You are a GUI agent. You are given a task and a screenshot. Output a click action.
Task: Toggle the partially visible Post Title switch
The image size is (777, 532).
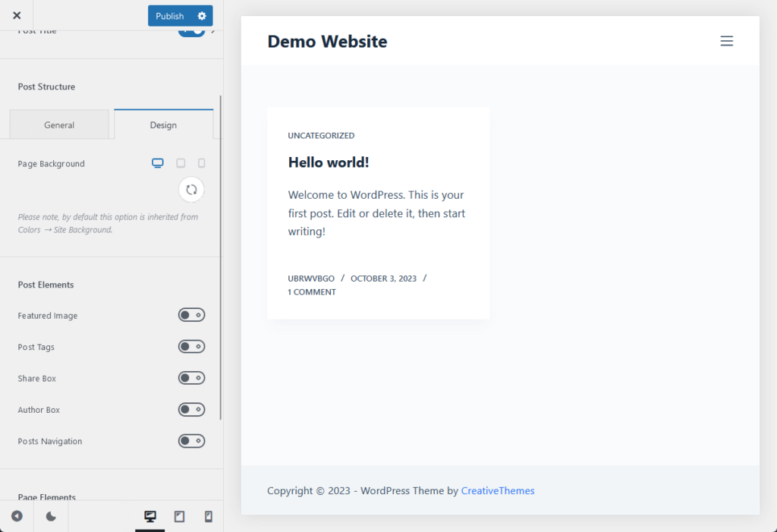pyautogui.click(x=192, y=32)
